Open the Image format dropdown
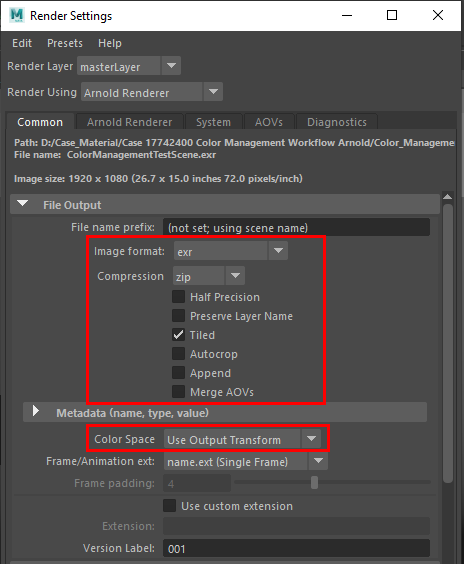The height and width of the screenshot is (564, 464). tap(231, 251)
